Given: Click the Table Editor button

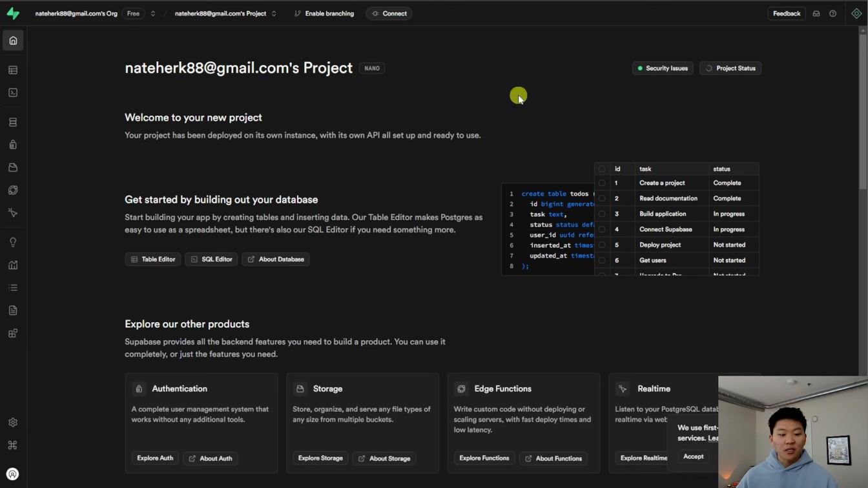Looking at the screenshot, I should click(152, 259).
